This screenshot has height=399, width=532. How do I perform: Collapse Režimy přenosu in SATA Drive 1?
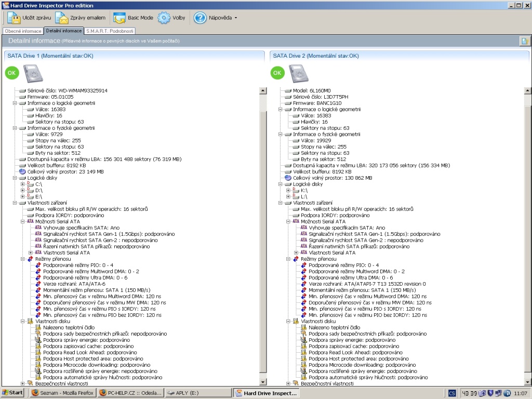(22, 259)
